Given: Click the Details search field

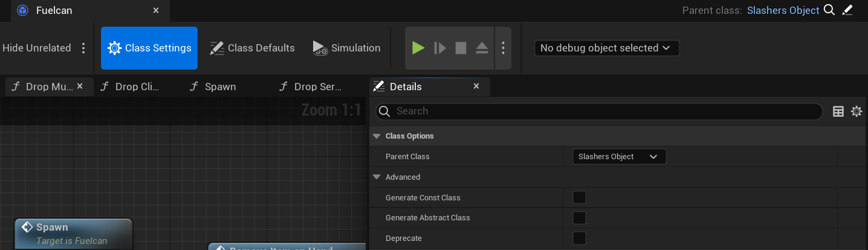Looking at the screenshot, I should click(599, 111).
